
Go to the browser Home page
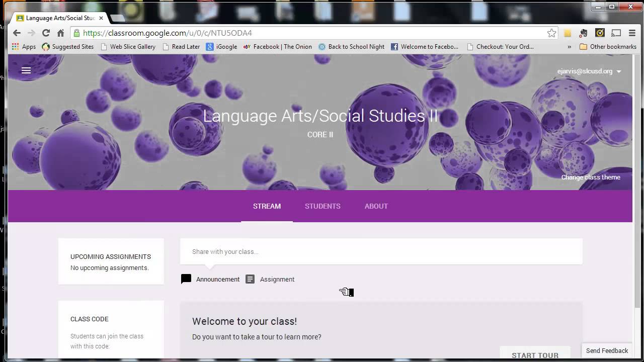60,33
